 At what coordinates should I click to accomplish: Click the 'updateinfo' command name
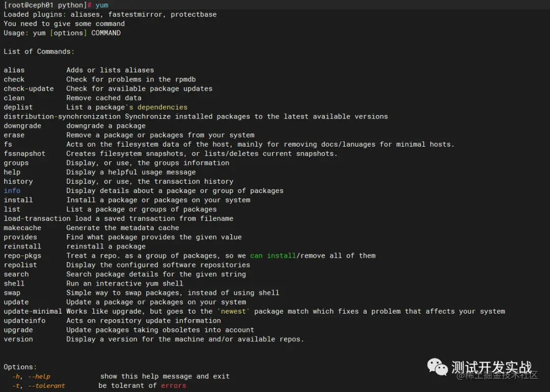coord(24,321)
